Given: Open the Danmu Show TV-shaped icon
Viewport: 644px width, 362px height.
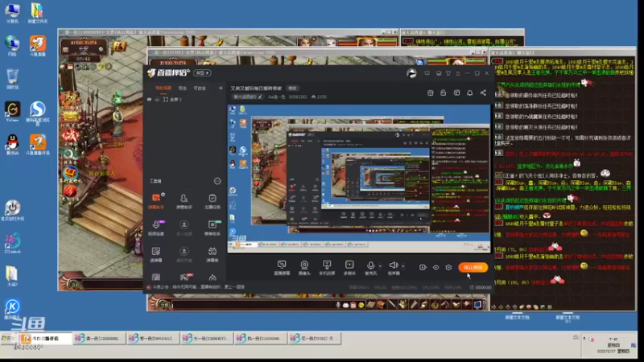Looking at the screenshot, I should [x=213, y=253].
